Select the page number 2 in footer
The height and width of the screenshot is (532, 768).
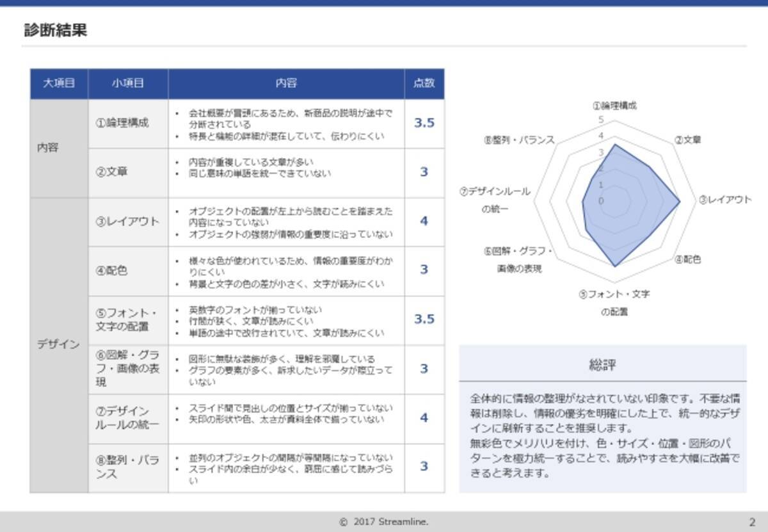point(751,522)
